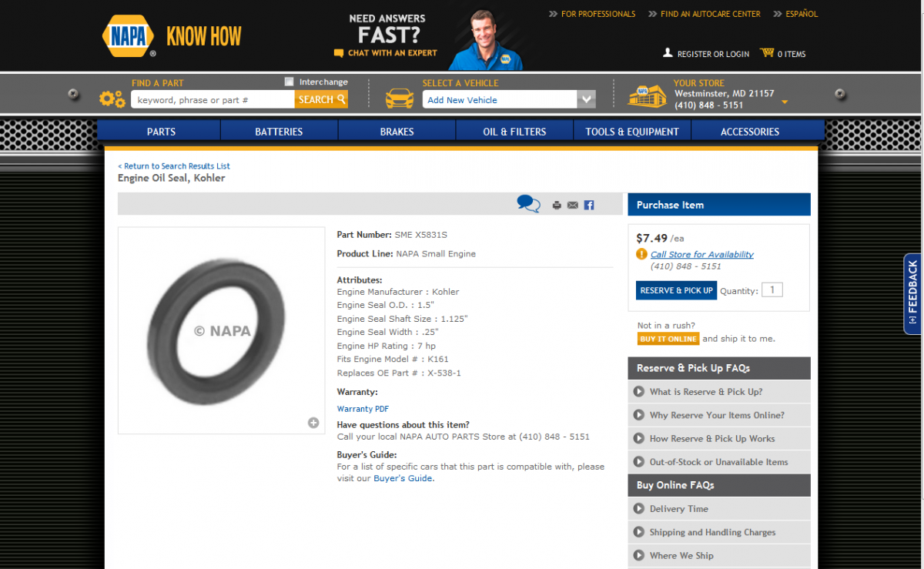Image resolution: width=924 pixels, height=569 pixels.
Task: Open the shopping cart icon
Action: tap(767, 52)
